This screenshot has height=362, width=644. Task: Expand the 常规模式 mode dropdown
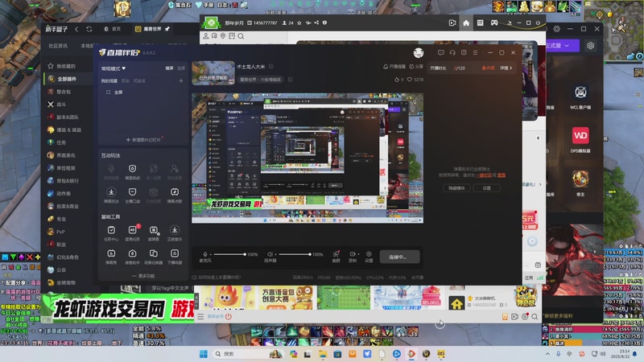pyautogui.click(x=114, y=68)
